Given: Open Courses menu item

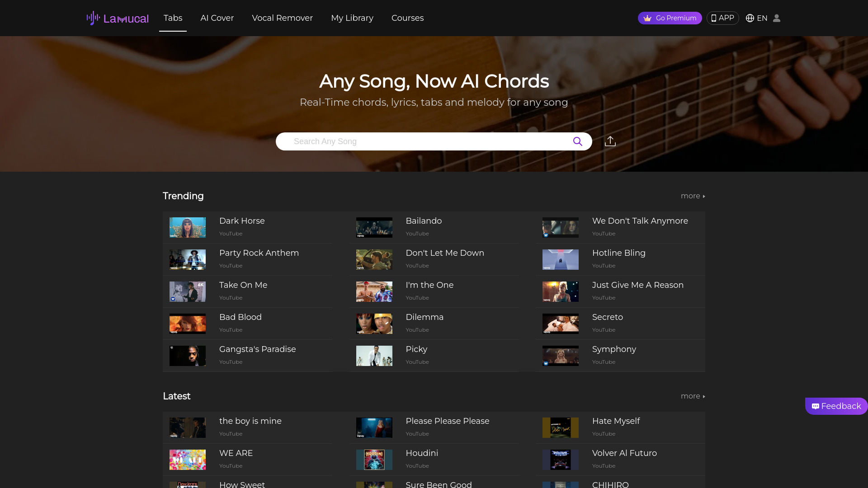Looking at the screenshot, I should [x=407, y=18].
